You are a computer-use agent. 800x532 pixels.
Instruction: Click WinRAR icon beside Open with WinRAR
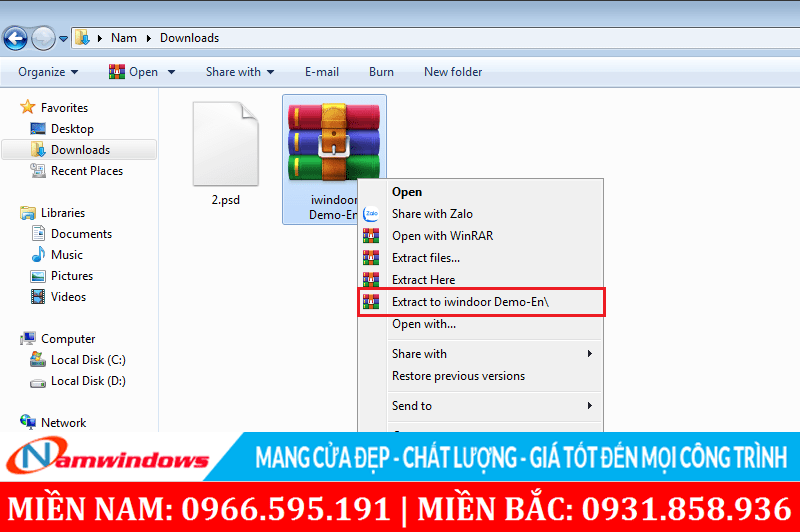tap(371, 236)
